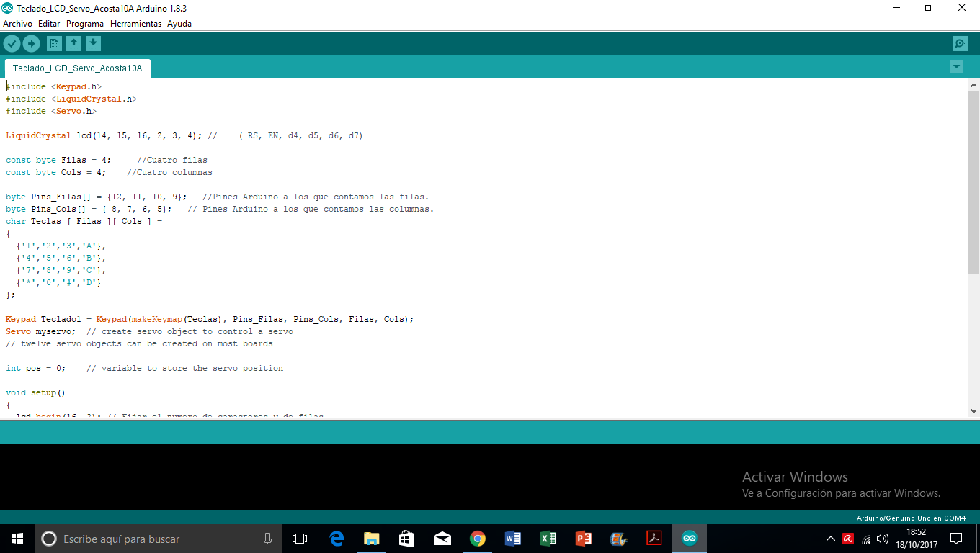Open Adobe Acrobat Reader from the taskbar
Viewport: 980px width, 553px height.
654,539
